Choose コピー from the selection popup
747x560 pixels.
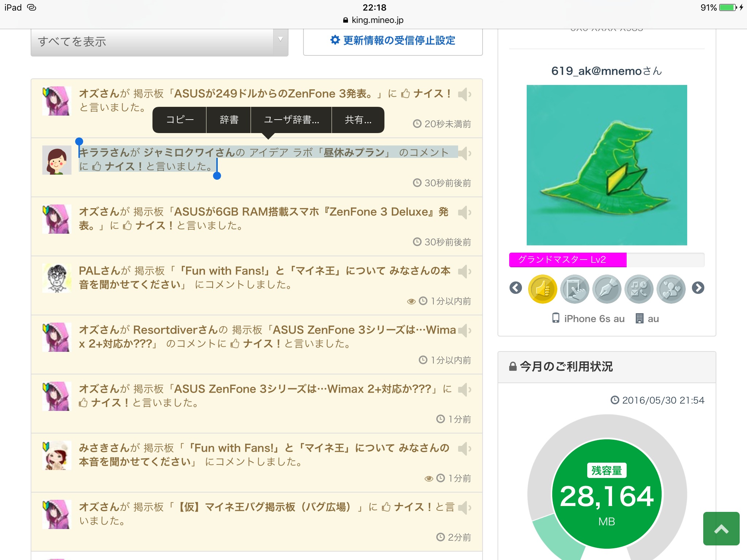pos(180,120)
